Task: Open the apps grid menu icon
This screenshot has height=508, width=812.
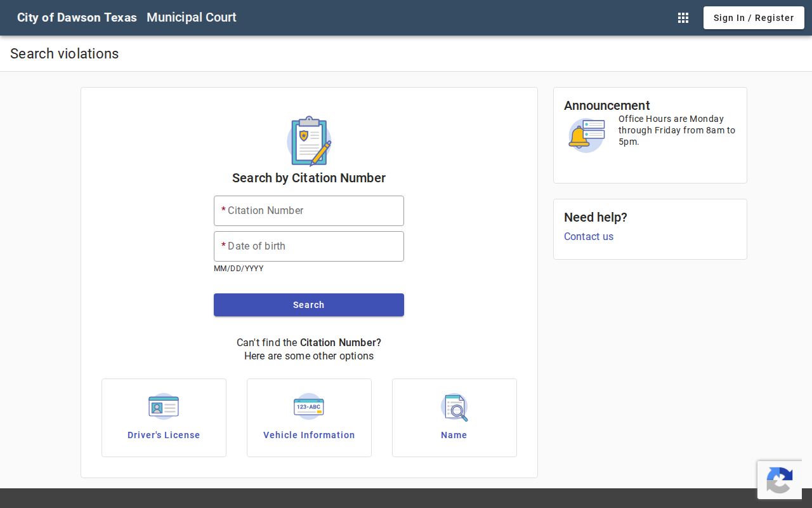Action: (683, 18)
